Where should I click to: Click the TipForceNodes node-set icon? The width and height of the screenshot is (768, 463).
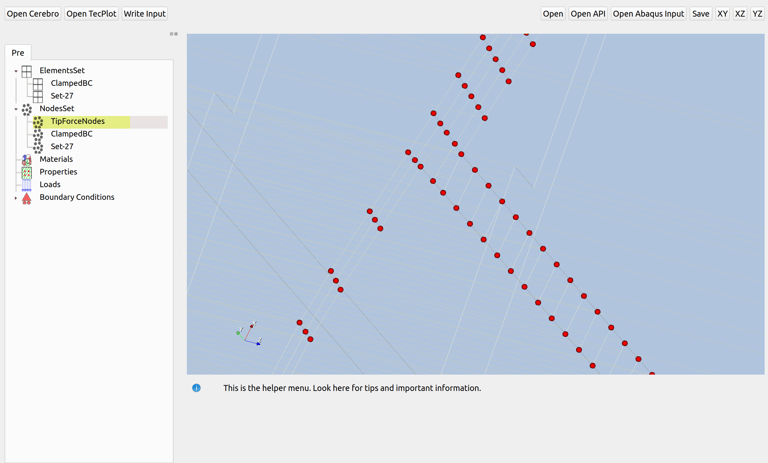38,122
